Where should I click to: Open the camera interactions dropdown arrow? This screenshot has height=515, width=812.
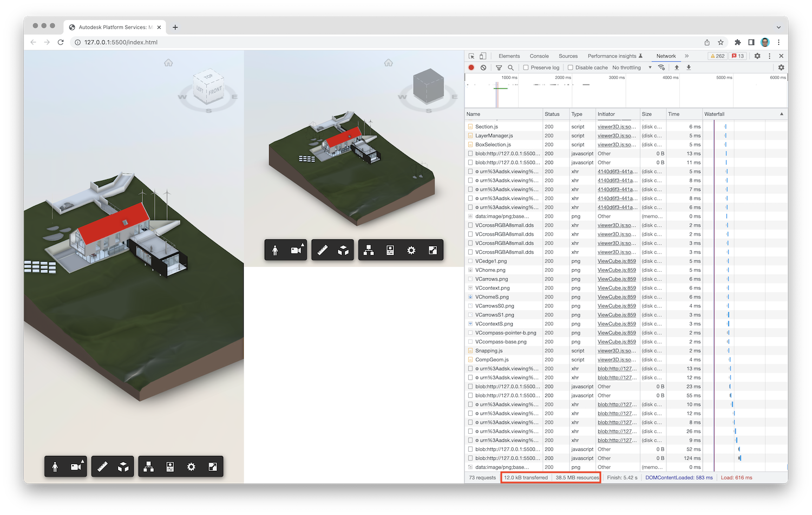[x=82, y=460]
